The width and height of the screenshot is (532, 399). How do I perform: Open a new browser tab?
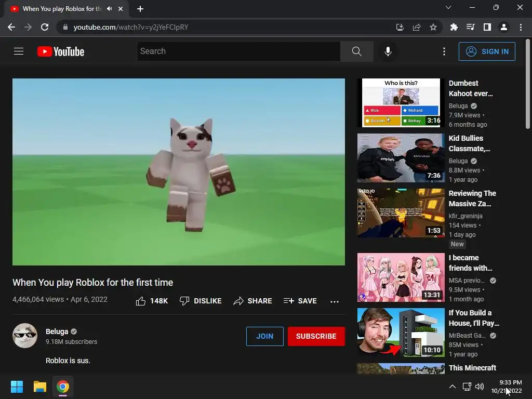click(140, 9)
